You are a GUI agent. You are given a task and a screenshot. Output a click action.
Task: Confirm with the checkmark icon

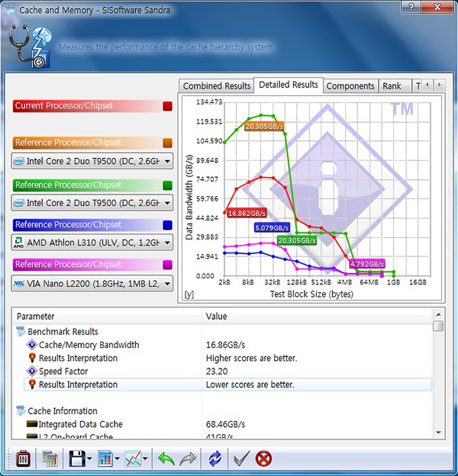[x=242, y=458]
